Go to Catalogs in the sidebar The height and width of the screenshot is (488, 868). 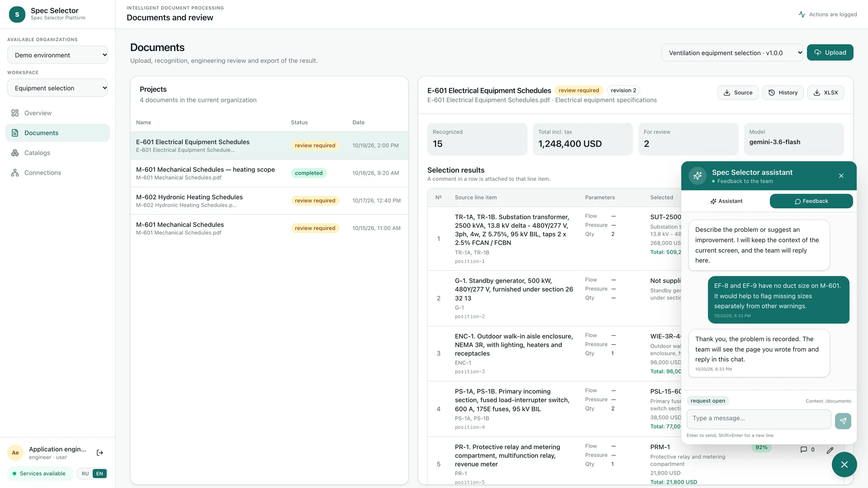tap(57, 153)
